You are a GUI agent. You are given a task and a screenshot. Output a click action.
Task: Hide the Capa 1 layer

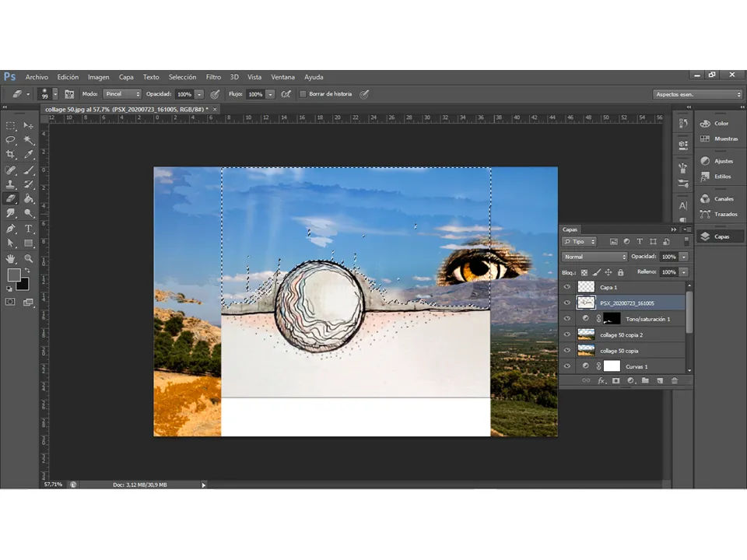point(567,287)
